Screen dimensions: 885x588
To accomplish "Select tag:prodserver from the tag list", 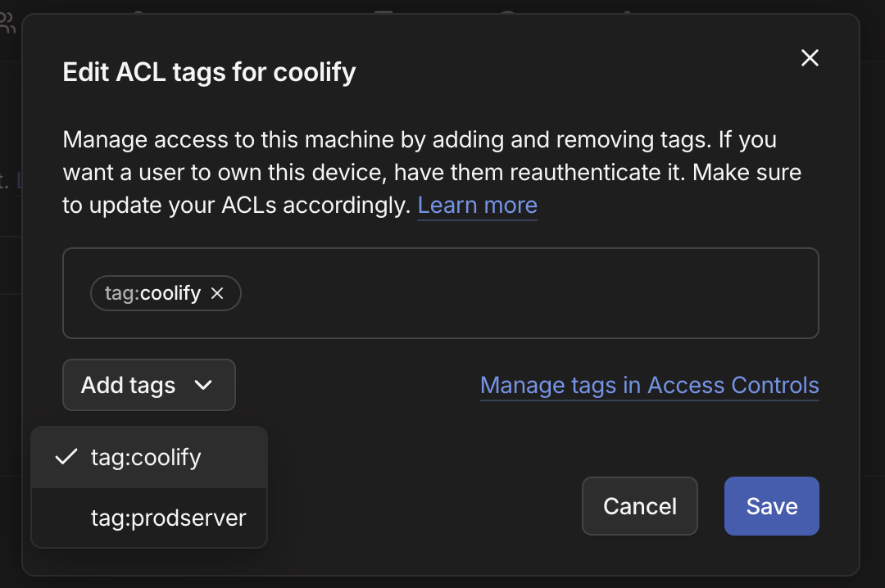I will click(x=168, y=518).
